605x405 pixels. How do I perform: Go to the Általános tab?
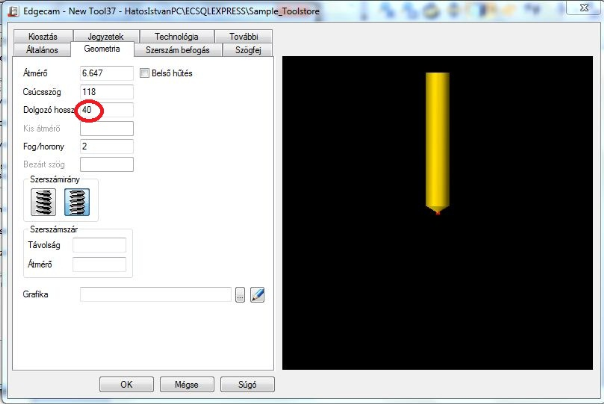(x=42, y=50)
